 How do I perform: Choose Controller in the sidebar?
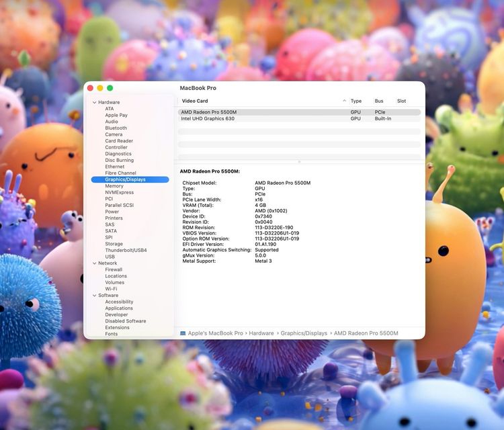coord(116,147)
